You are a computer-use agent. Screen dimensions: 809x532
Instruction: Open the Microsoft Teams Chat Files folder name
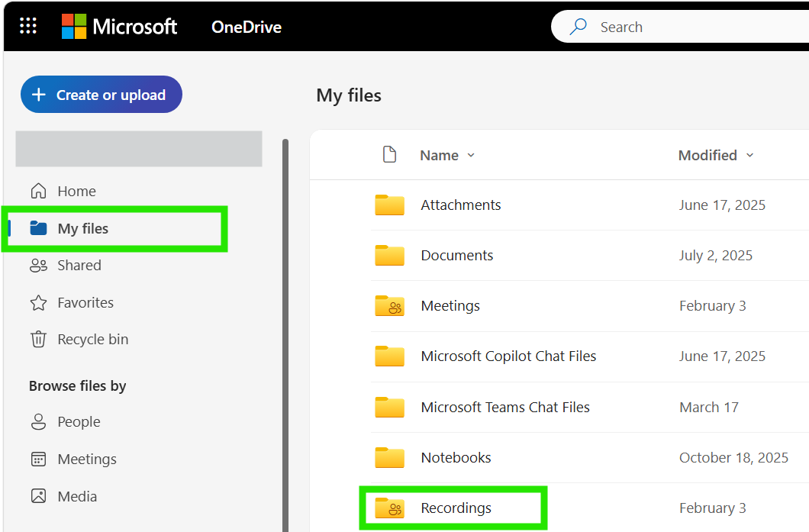tap(505, 407)
